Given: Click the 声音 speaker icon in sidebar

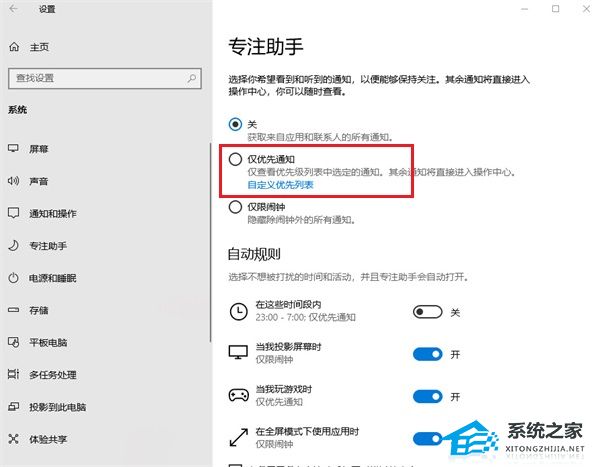Looking at the screenshot, I should point(13,181).
